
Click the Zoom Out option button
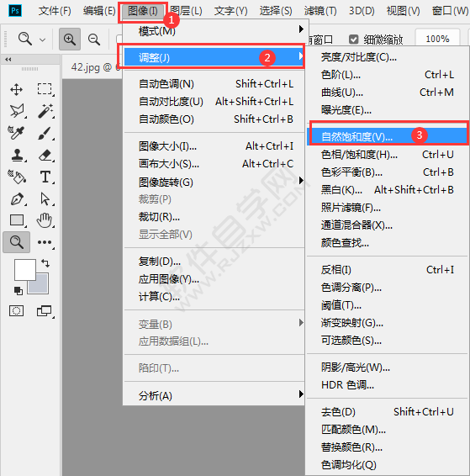[94, 40]
